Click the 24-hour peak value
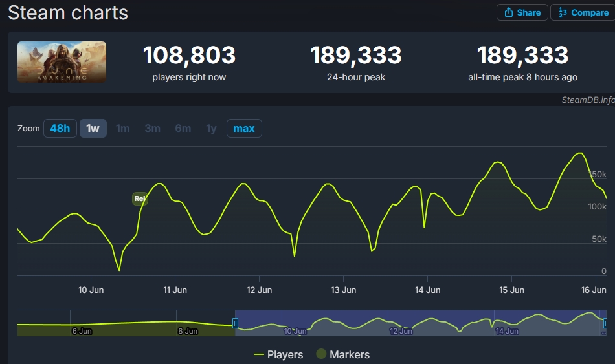615x364 pixels. tap(356, 55)
